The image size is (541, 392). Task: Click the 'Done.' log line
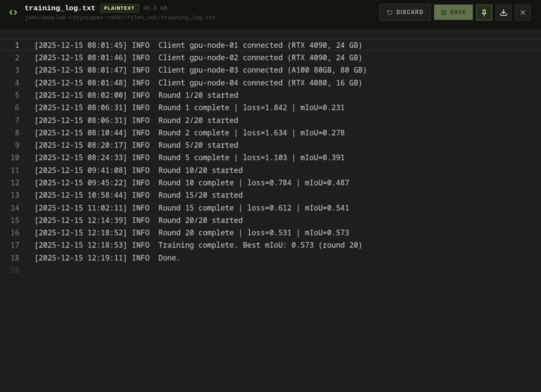click(107, 257)
